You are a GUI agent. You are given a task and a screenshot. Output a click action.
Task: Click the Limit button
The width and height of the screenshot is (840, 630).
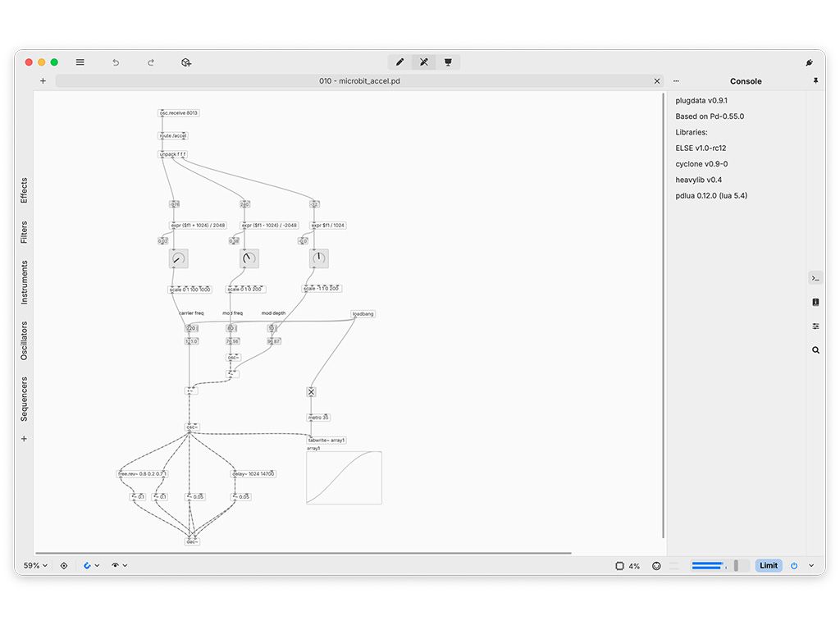tap(769, 565)
